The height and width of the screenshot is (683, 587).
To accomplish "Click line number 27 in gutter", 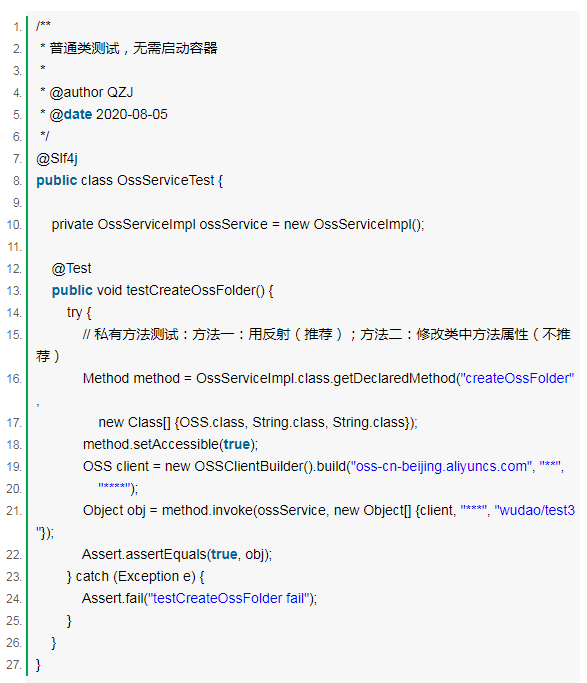I will [x=14, y=665].
